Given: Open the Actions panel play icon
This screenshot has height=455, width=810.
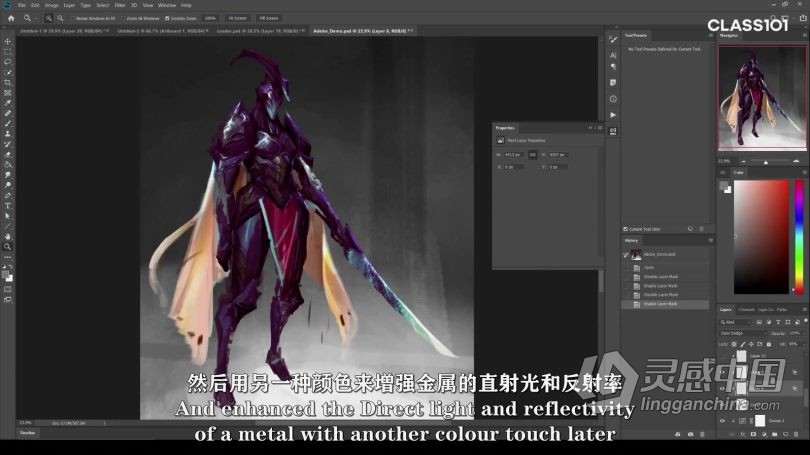Looking at the screenshot, I should [613, 115].
